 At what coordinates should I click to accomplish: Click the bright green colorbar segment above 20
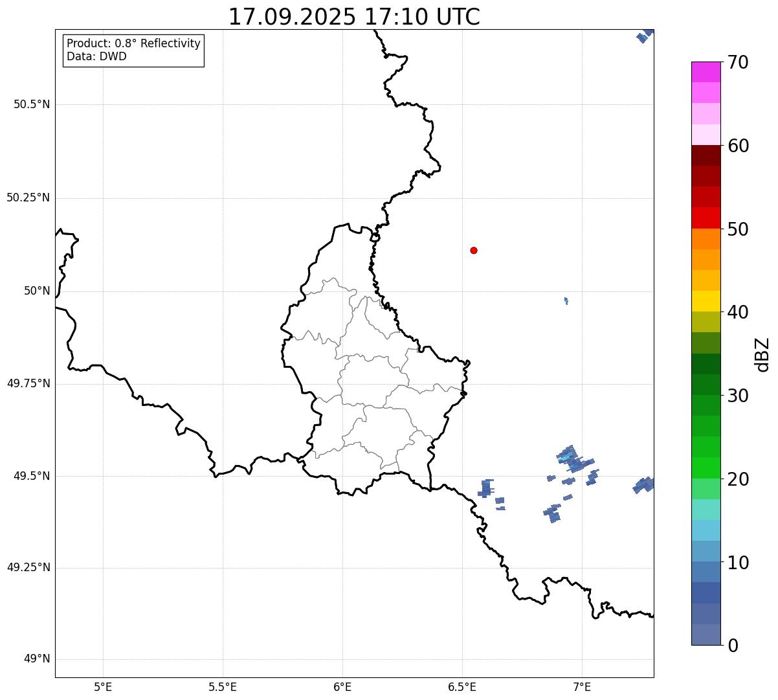coord(706,468)
